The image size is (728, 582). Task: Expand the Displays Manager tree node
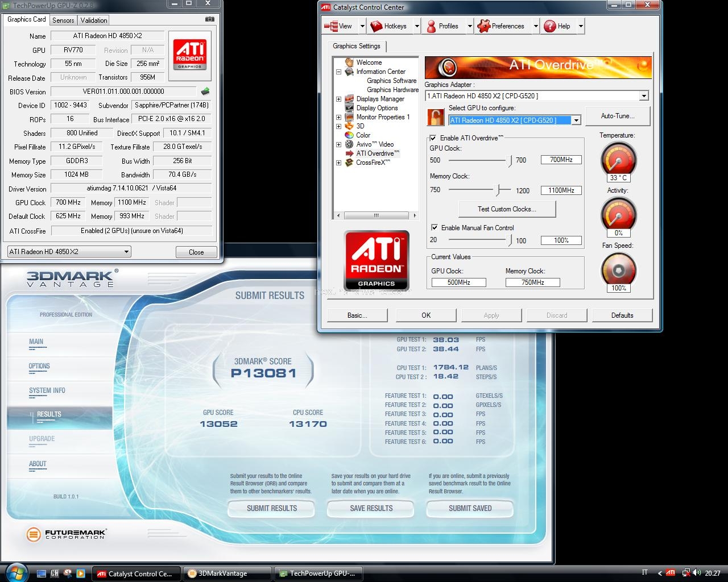click(x=338, y=99)
